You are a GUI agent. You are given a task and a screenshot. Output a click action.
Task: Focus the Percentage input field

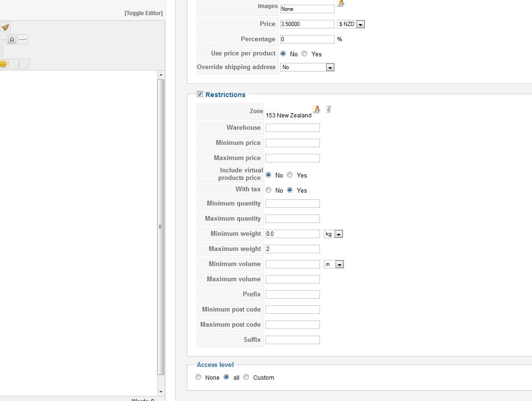pos(307,39)
